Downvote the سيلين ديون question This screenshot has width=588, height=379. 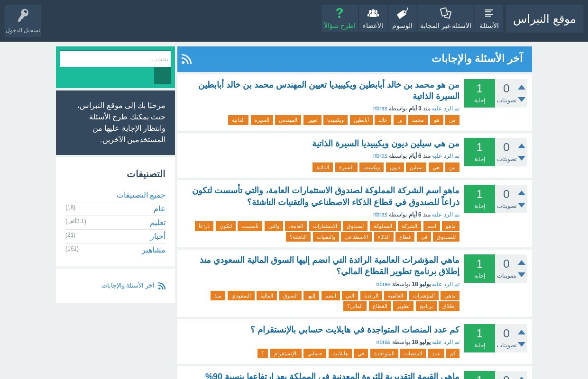click(x=522, y=158)
